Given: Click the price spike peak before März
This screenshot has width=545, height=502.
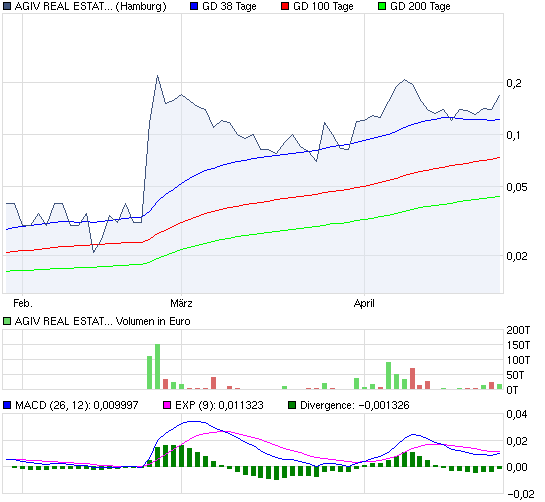Looking at the screenshot, I should coord(157,76).
